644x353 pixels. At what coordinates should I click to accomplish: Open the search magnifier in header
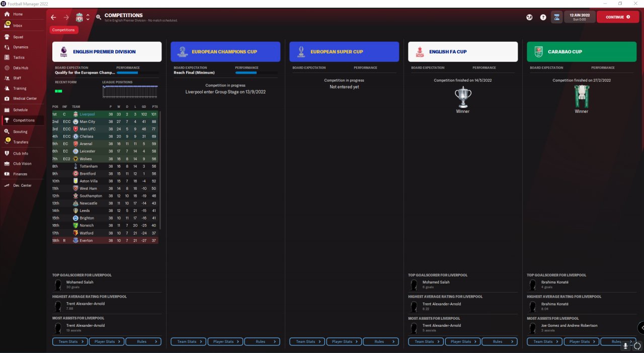tap(99, 17)
